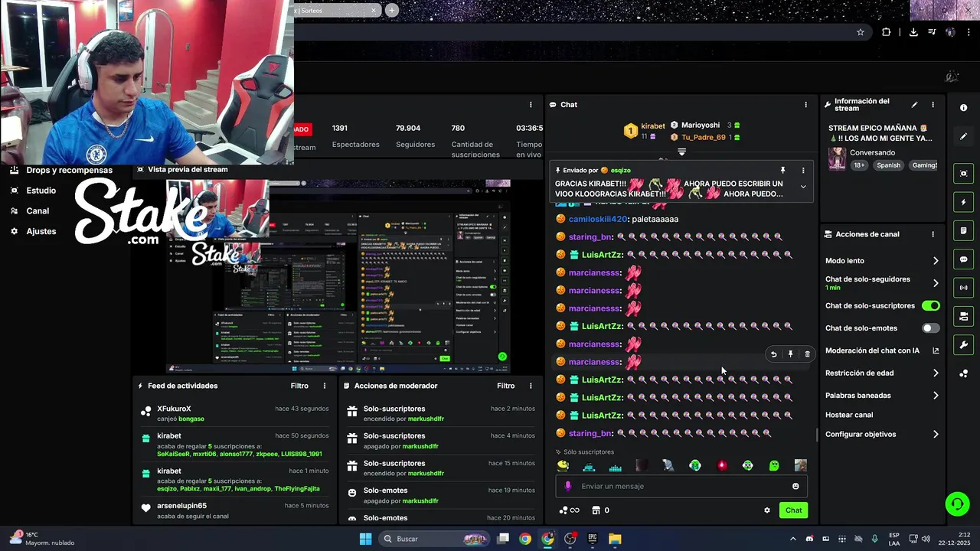Enable Chat de solo-emotes toggle
980x551 pixels.
(x=930, y=328)
